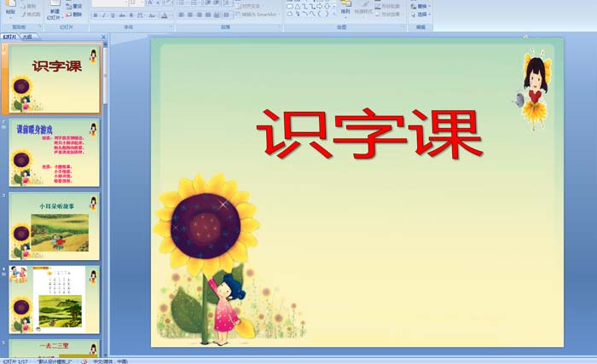Click the slide count 1/17 in status bar
597x364 pixels.
pos(15,361)
